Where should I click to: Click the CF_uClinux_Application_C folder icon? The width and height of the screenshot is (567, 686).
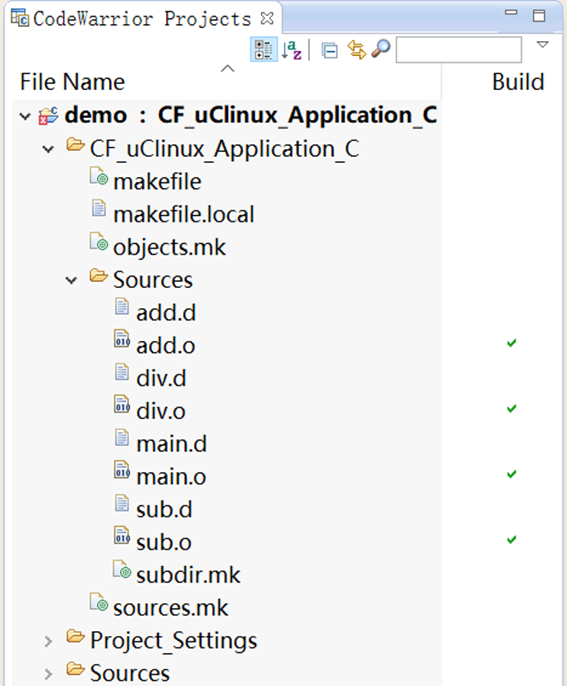75,144
